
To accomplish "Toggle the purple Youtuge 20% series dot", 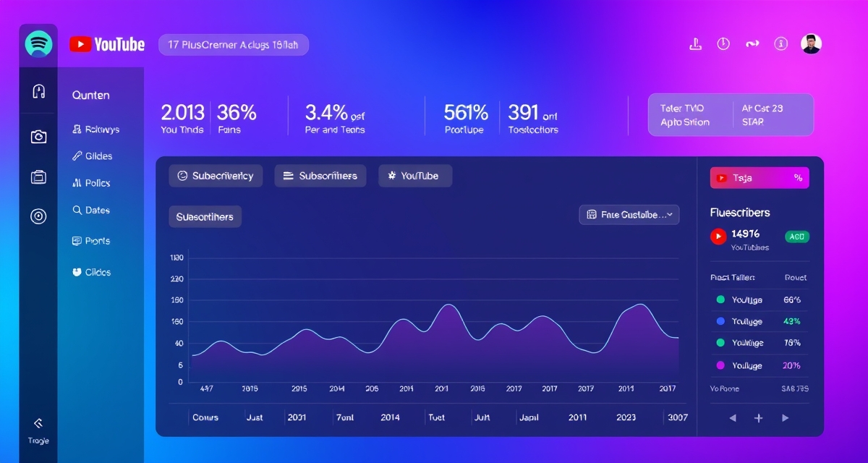I will click(720, 366).
